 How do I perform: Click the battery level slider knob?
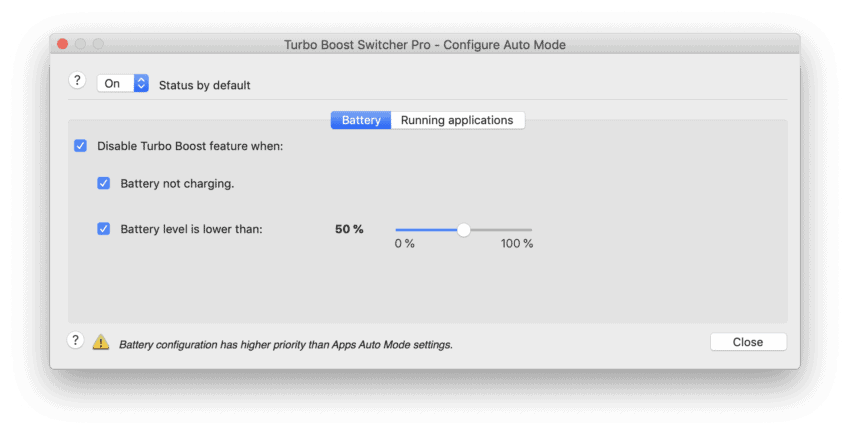click(463, 230)
